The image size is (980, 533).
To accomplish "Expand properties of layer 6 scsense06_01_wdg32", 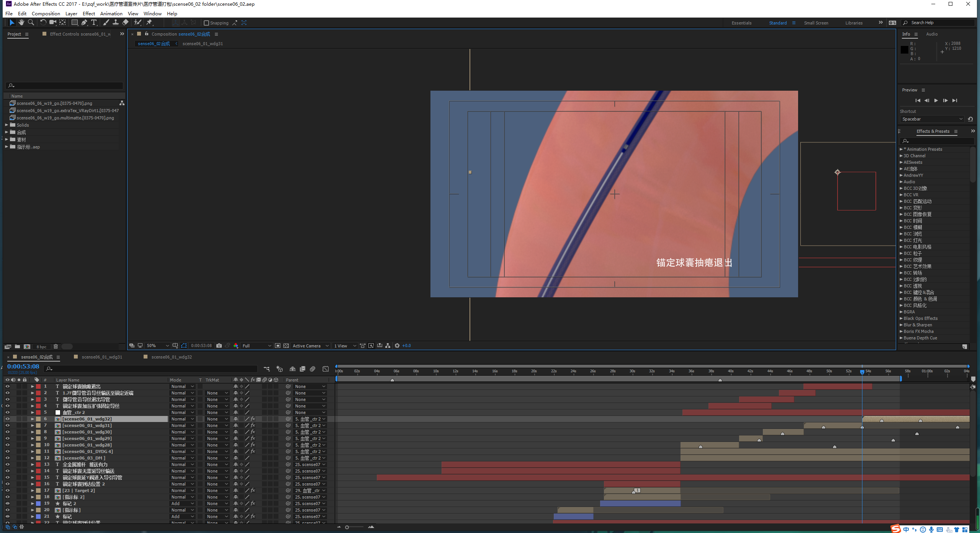I will click(33, 419).
